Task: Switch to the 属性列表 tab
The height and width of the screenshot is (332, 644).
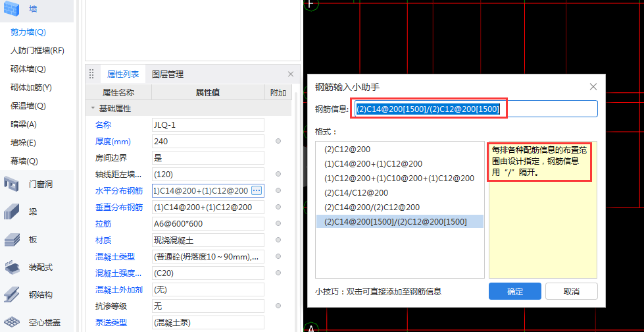Action: [123, 74]
